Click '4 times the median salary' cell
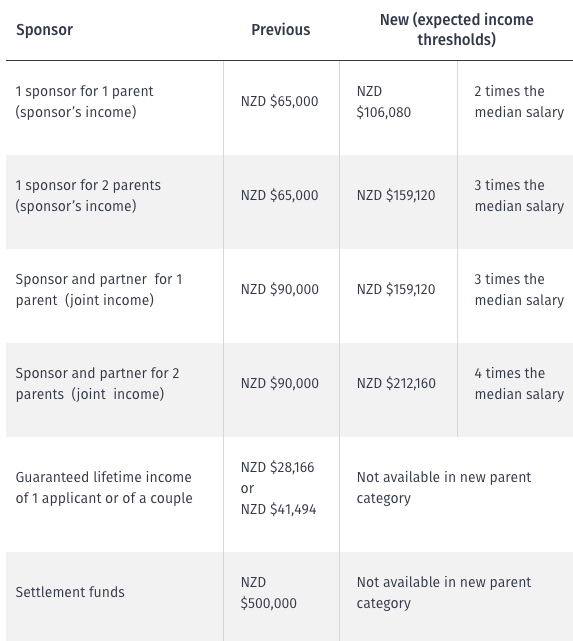Screen dimensions: 573x641 pos(519,383)
